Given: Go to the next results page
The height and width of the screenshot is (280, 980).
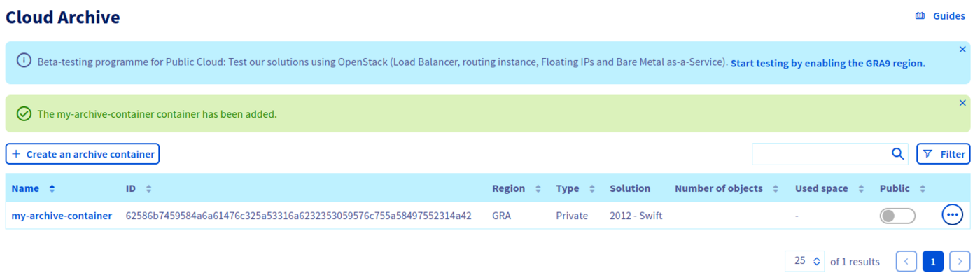Looking at the screenshot, I should (x=960, y=261).
